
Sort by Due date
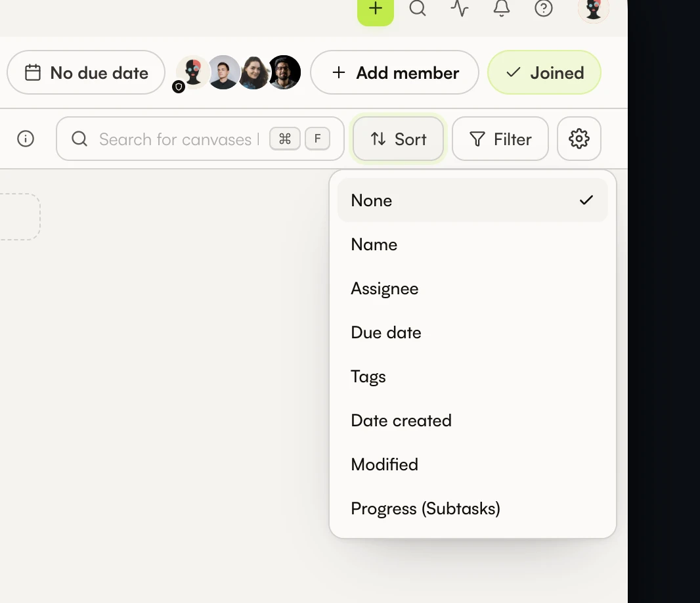472,332
